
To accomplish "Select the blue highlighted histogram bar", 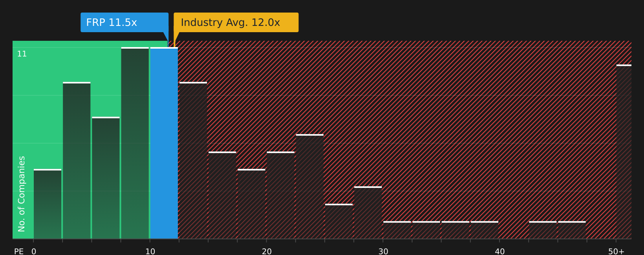I will (164, 143).
